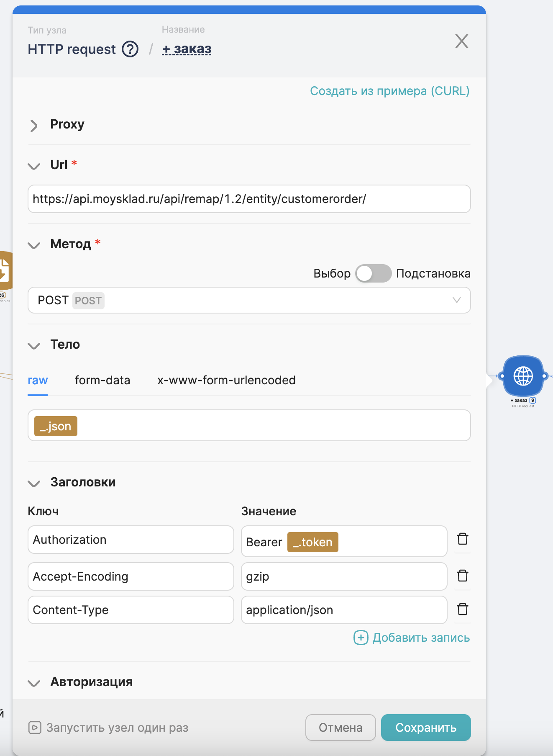The width and height of the screenshot is (553, 756).
Task: Delete the Accept-Encoding header row
Action: click(462, 576)
